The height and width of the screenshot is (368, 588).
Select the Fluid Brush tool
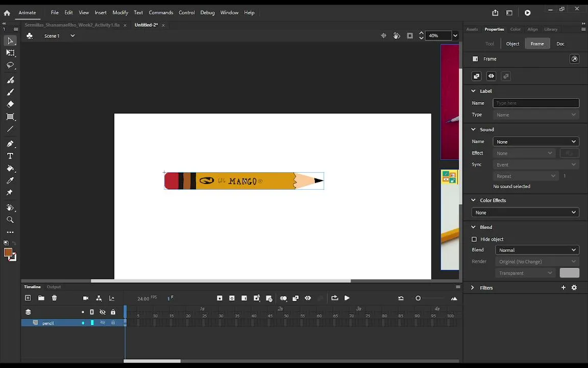[10, 80]
